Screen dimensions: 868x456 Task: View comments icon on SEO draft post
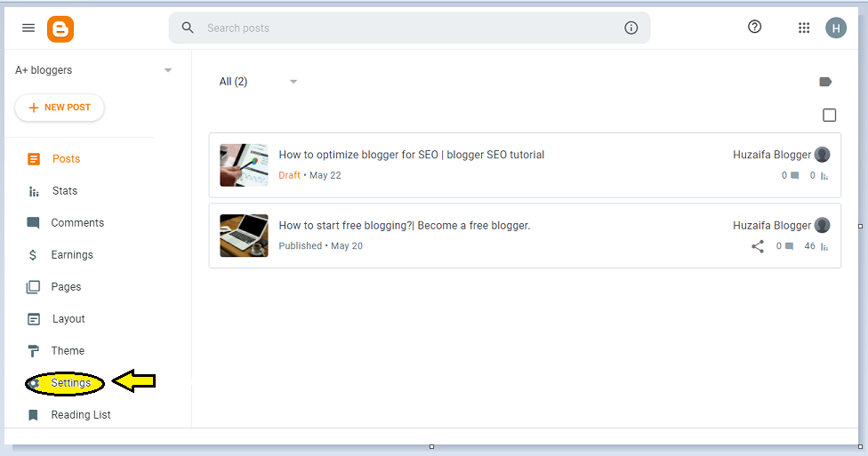(795, 175)
